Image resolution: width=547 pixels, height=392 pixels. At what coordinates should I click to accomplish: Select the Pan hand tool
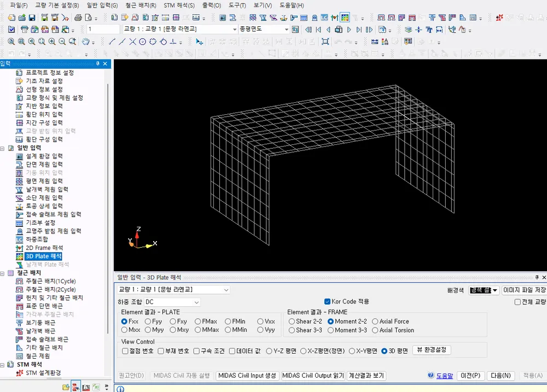(x=85, y=42)
